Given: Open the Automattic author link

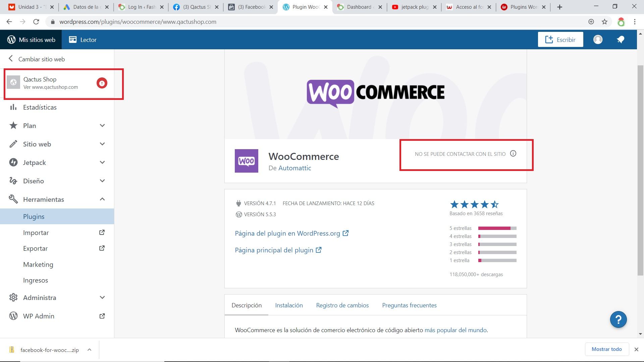Looking at the screenshot, I should pyautogui.click(x=294, y=168).
